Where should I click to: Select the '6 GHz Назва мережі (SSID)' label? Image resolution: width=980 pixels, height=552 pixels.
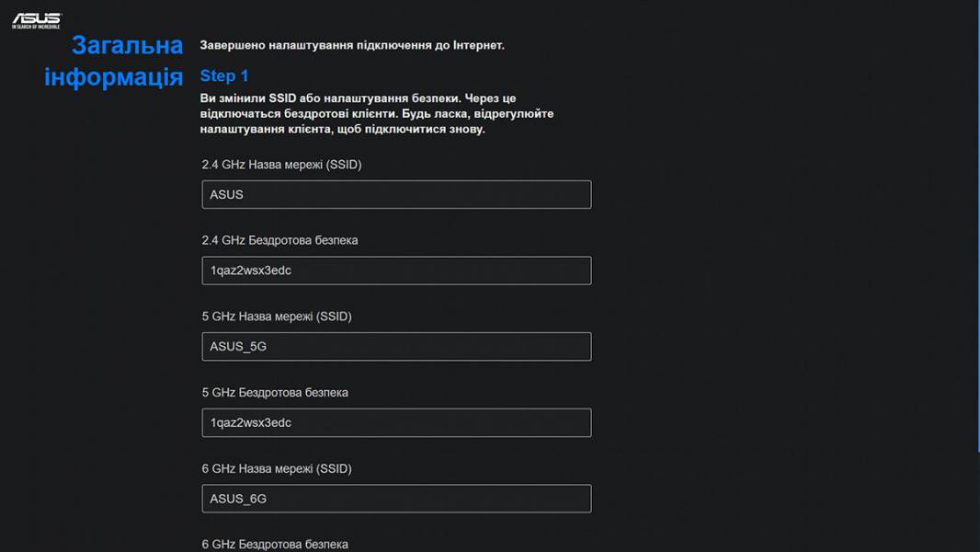[x=277, y=468]
